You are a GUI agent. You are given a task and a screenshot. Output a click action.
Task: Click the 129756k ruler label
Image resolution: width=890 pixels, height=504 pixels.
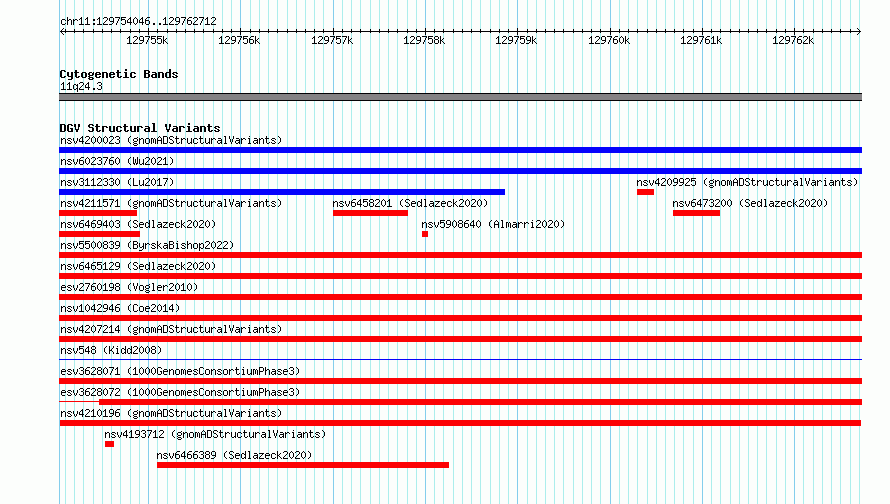(239, 40)
